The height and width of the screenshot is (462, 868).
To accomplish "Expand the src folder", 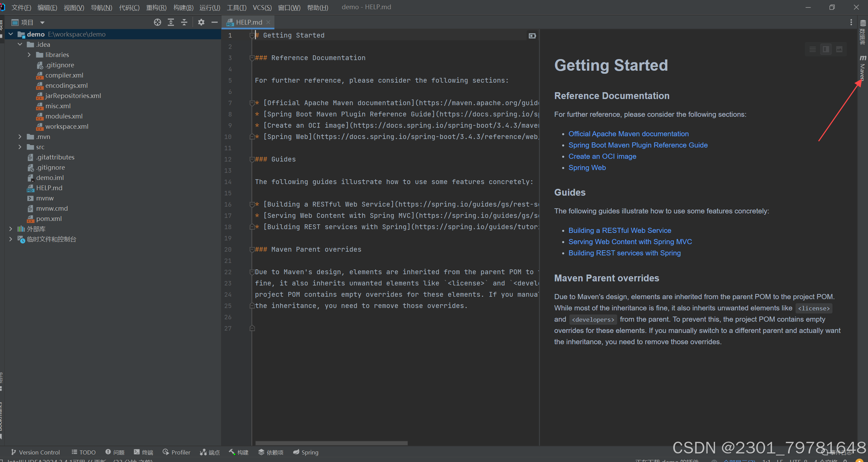I will coord(20,147).
